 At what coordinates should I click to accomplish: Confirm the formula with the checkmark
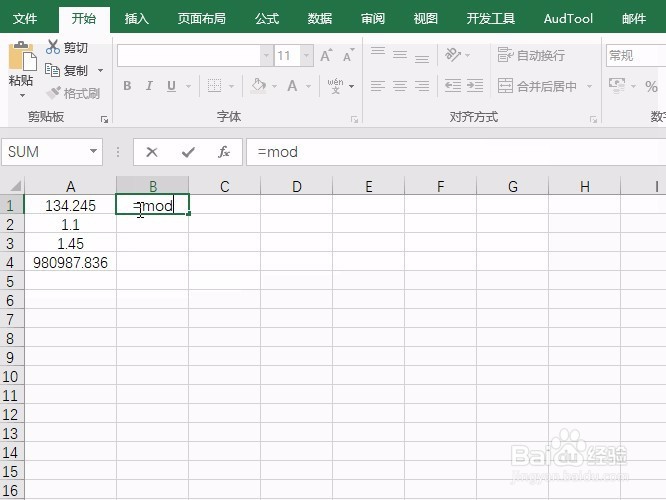188,152
